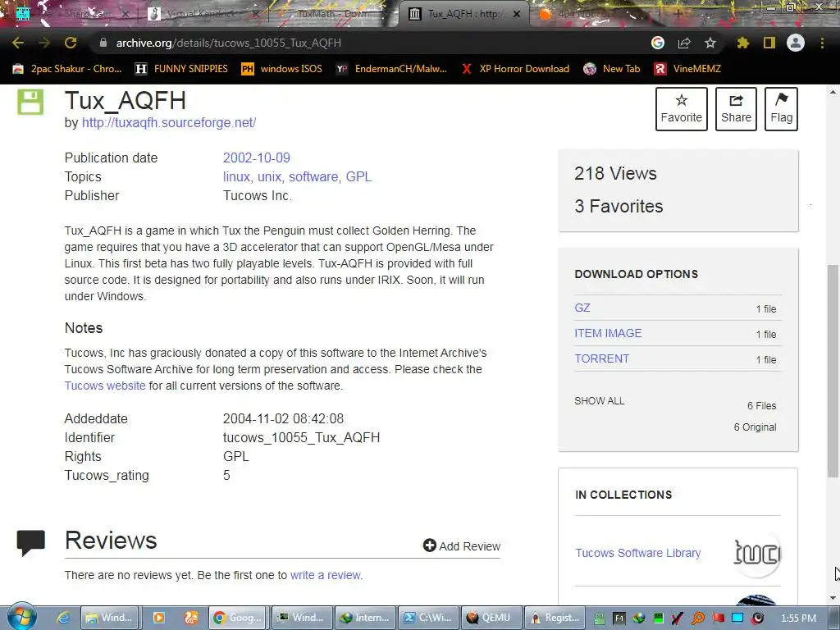The height and width of the screenshot is (630, 840).
Task: Click the 2002-10-09 publication date link
Action: click(x=257, y=158)
